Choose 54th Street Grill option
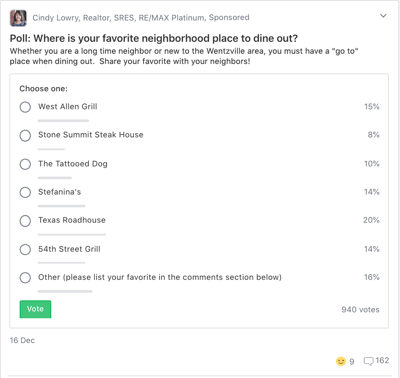Viewport: 400px width, 378px height. pos(25,249)
